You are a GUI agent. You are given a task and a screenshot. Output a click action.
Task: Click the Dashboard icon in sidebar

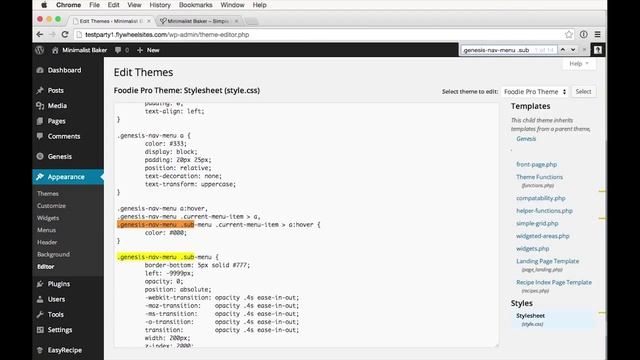click(x=40, y=70)
